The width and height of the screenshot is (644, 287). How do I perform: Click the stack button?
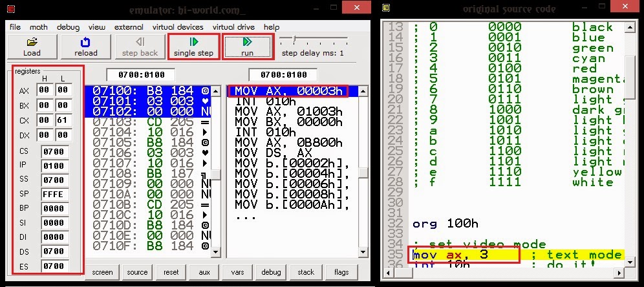(x=306, y=271)
